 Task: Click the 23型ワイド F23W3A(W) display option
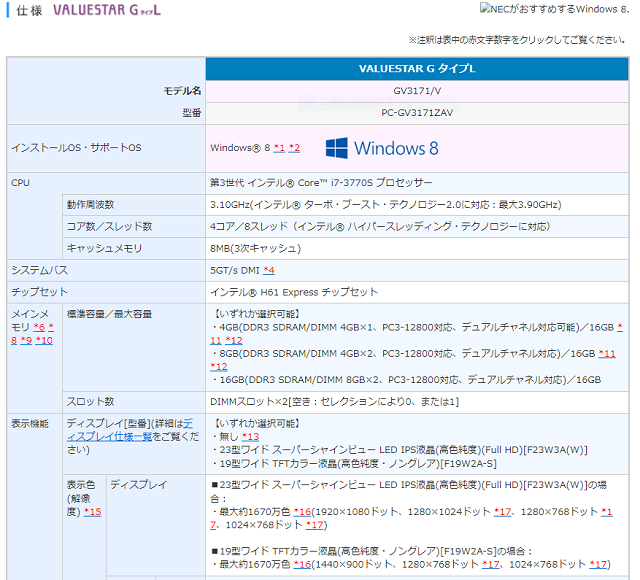pos(400,450)
